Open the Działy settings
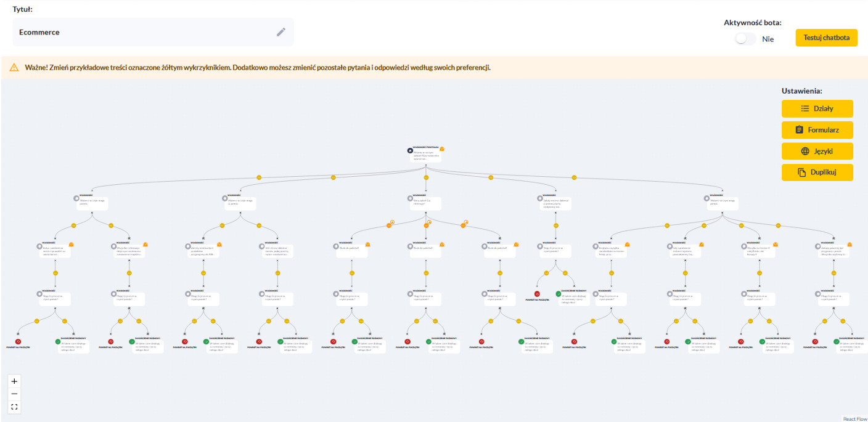 (817, 108)
